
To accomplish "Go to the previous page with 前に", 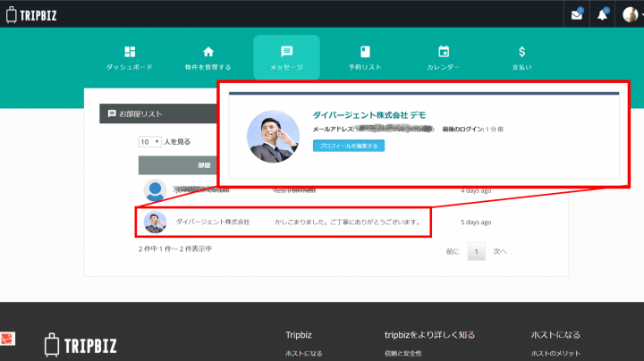I will click(x=453, y=251).
